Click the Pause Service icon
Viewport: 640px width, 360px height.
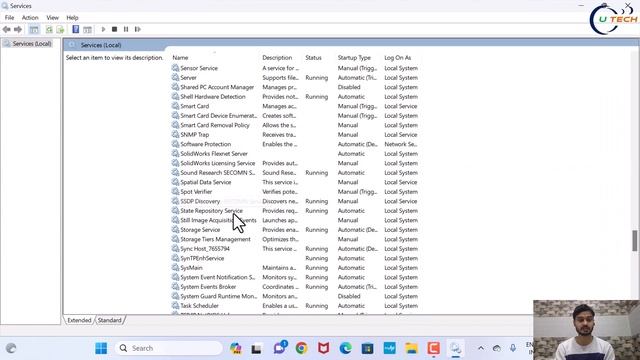pyautogui.click(x=126, y=29)
